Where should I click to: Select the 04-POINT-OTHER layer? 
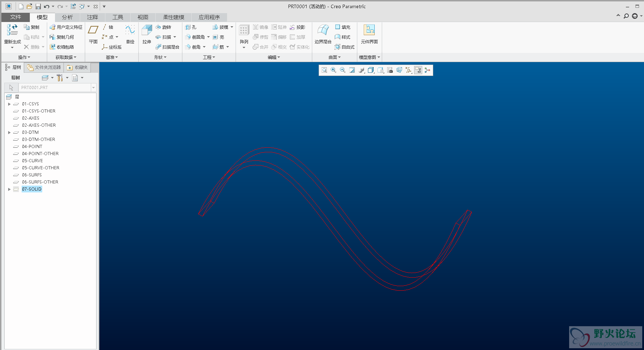point(40,154)
